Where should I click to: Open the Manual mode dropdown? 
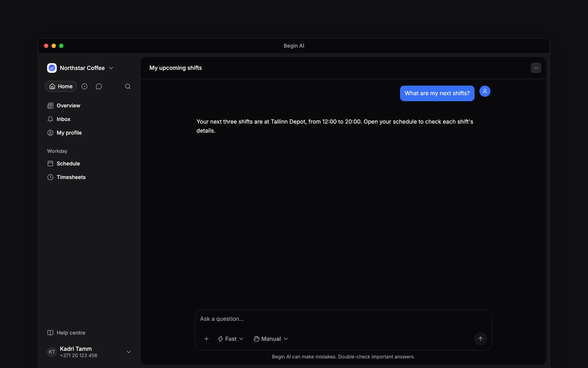pos(271,339)
